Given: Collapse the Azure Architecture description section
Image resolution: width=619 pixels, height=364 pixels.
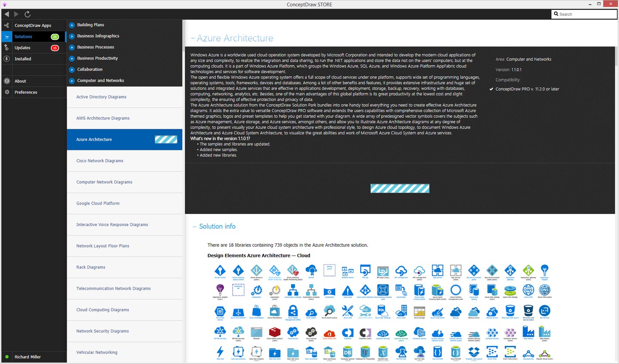Looking at the screenshot, I should [x=193, y=39].
